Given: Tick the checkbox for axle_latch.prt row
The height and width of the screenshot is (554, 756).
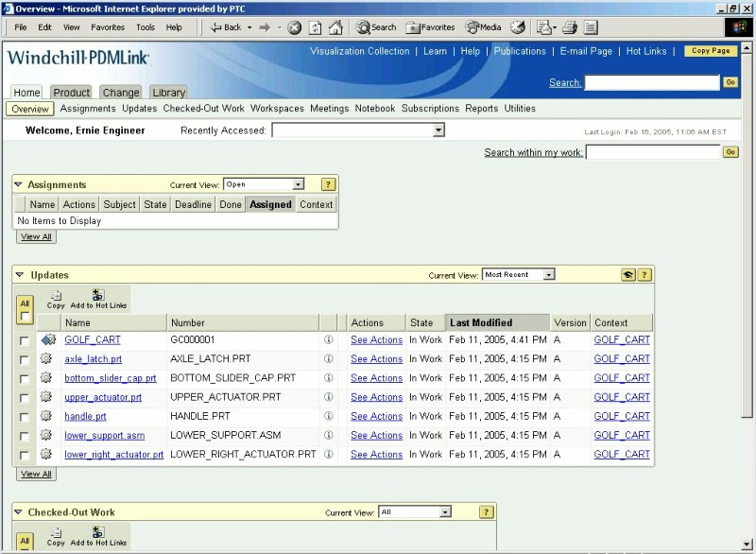Looking at the screenshot, I should tap(25, 359).
